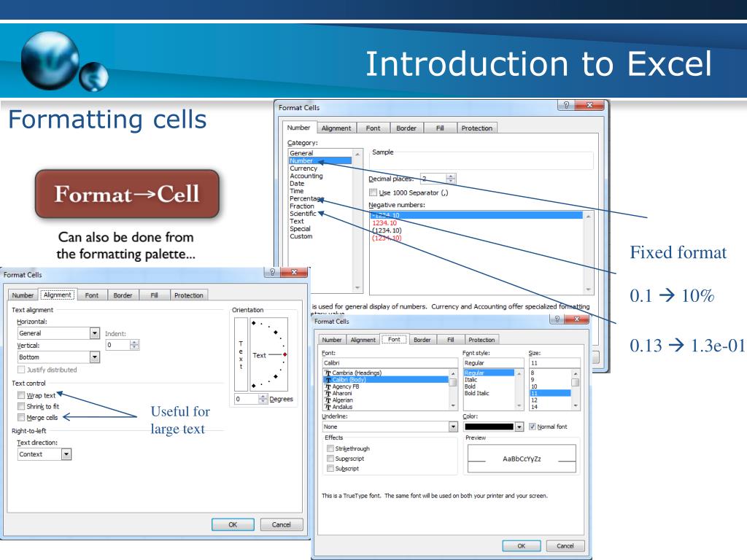Enable the Superscript effect checkbox
This screenshot has height=560, width=747.
(330, 459)
